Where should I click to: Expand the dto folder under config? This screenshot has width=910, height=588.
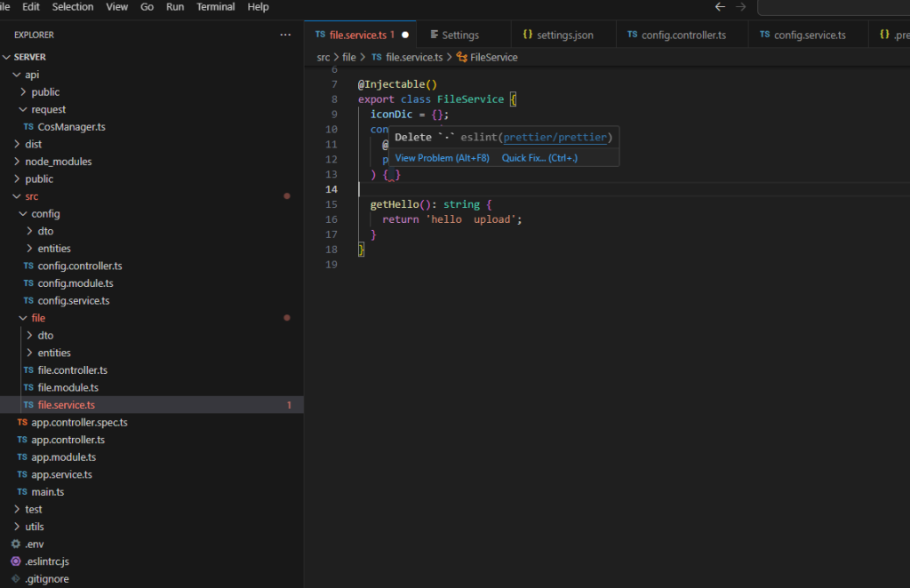click(28, 230)
